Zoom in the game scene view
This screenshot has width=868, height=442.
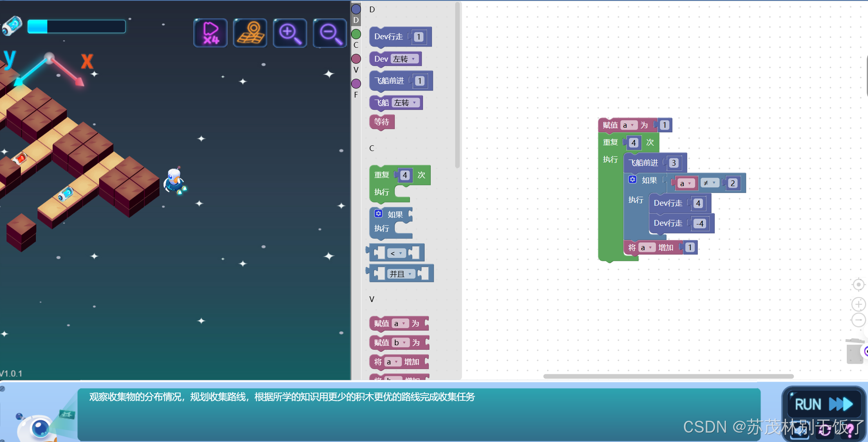(x=290, y=33)
